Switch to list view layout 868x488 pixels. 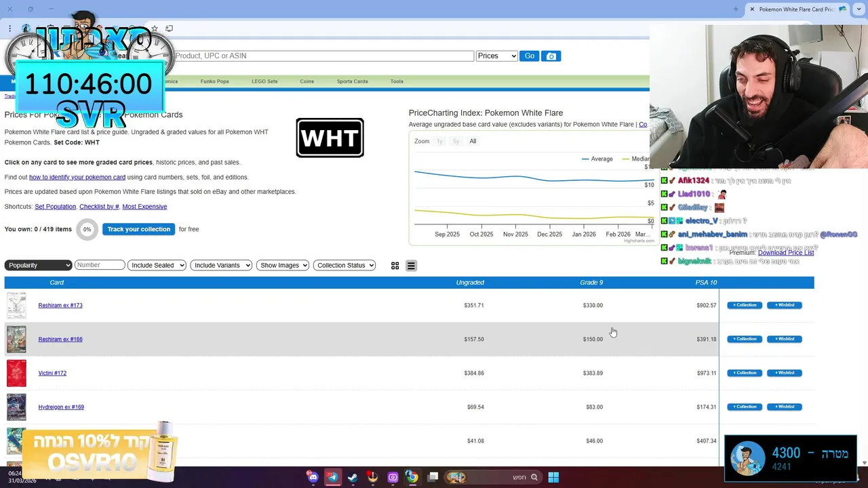(411, 266)
